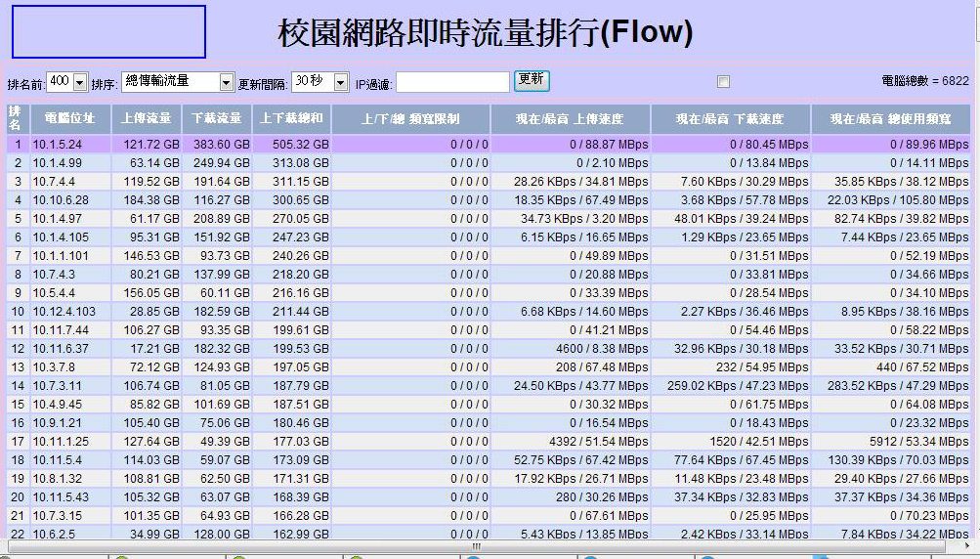Click the horizontal scrollbar thumb
The height and width of the screenshot is (559, 980).
point(477,546)
